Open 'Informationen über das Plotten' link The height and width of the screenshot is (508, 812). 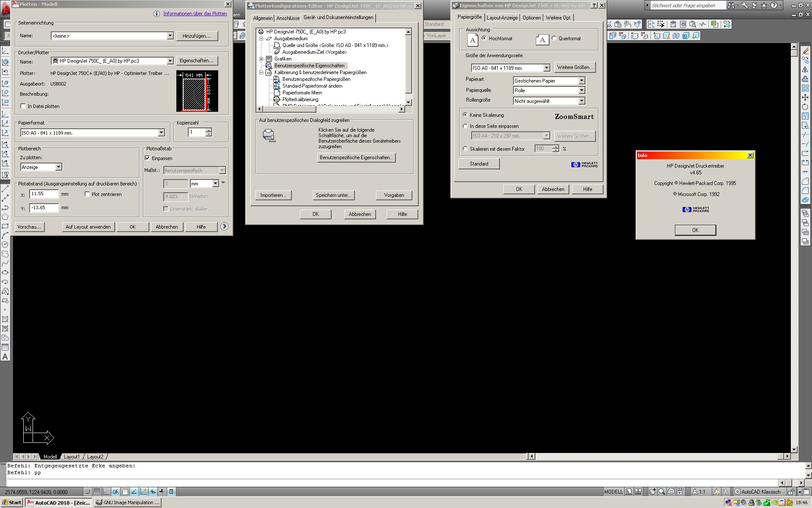[x=195, y=14]
